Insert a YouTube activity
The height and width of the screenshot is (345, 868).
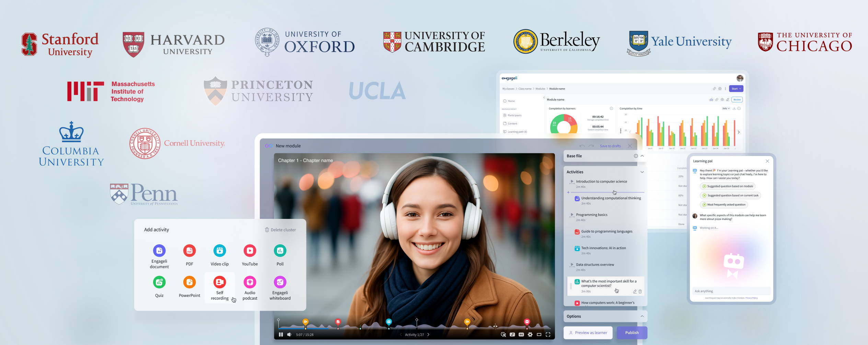point(250,251)
